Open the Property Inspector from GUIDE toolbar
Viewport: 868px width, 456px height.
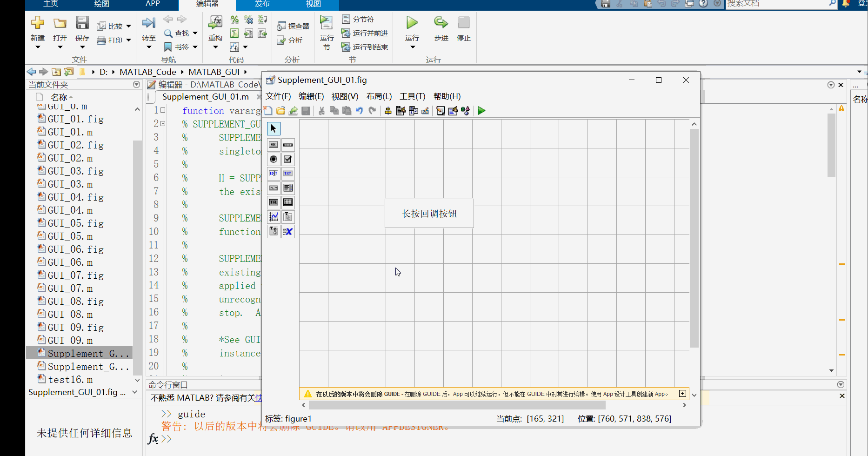click(453, 111)
